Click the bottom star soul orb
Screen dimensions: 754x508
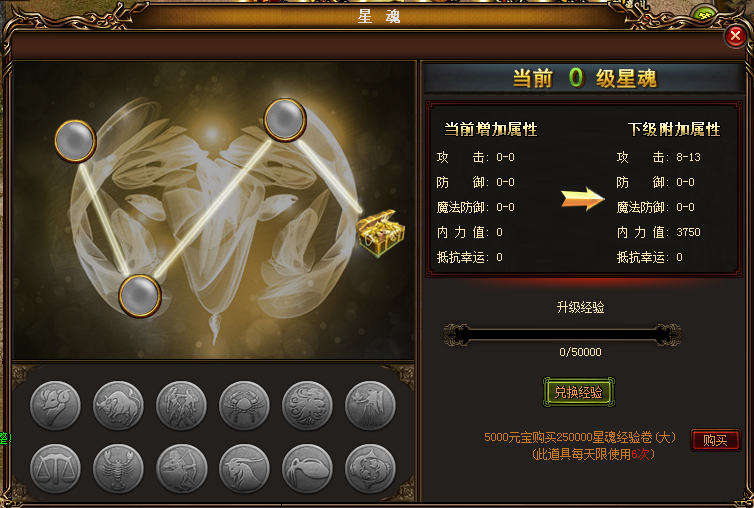tap(140, 296)
